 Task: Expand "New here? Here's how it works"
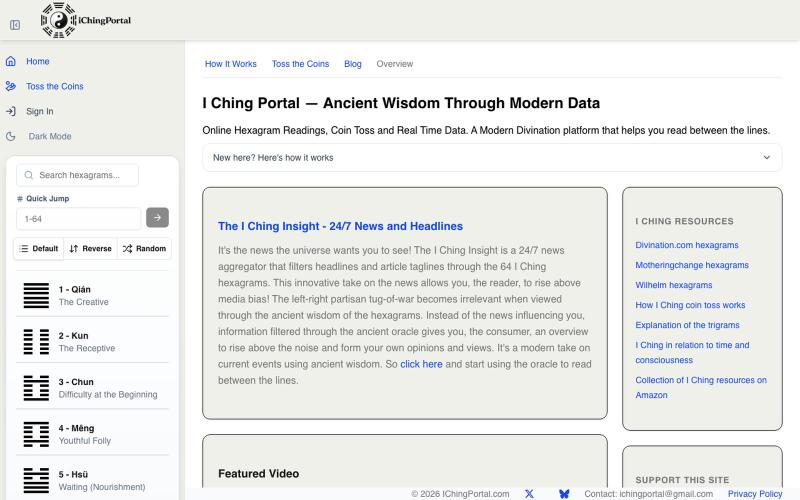click(492, 158)
